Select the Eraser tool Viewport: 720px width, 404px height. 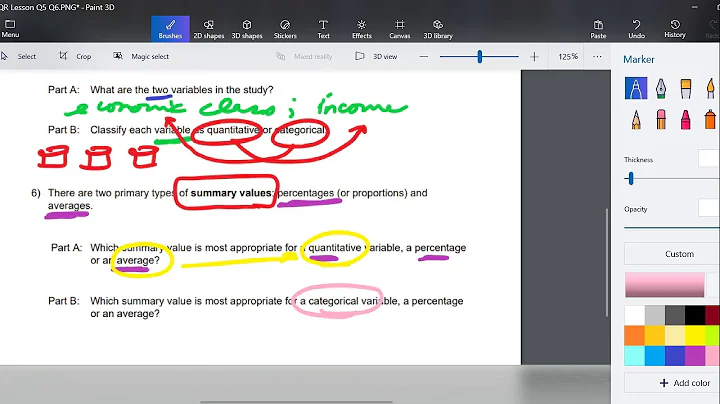pos(661,119)
